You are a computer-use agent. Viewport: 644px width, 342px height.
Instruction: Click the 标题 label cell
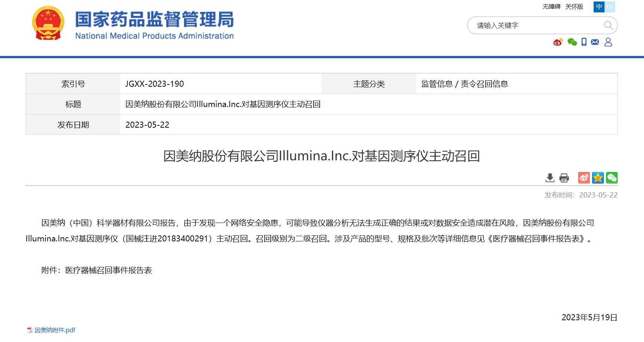pyautogui.click(x=73, y=104)
